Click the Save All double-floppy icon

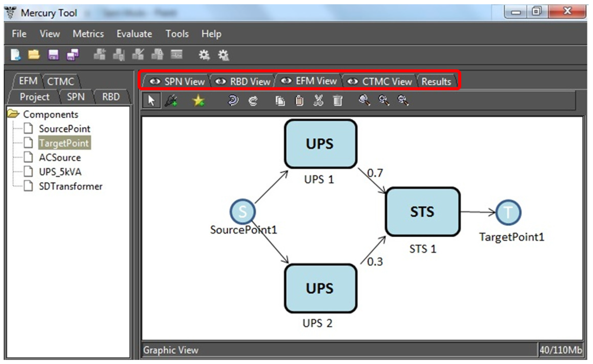tap(73, 55)
